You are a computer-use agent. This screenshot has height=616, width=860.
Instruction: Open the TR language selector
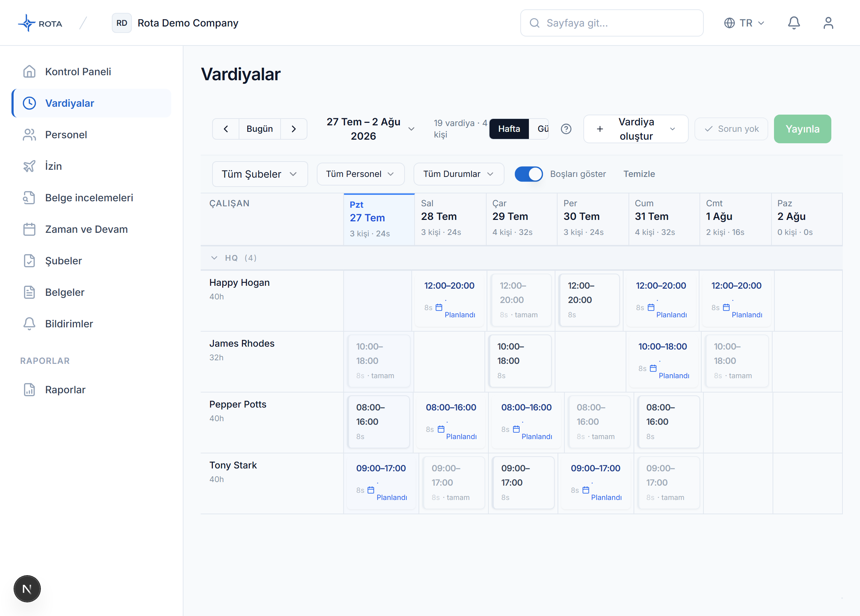pyautogui.click(x=744, y=23)
